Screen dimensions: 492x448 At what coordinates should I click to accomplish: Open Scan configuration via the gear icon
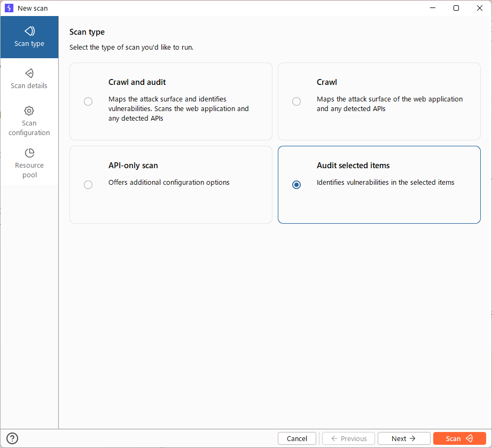(29, 111)
